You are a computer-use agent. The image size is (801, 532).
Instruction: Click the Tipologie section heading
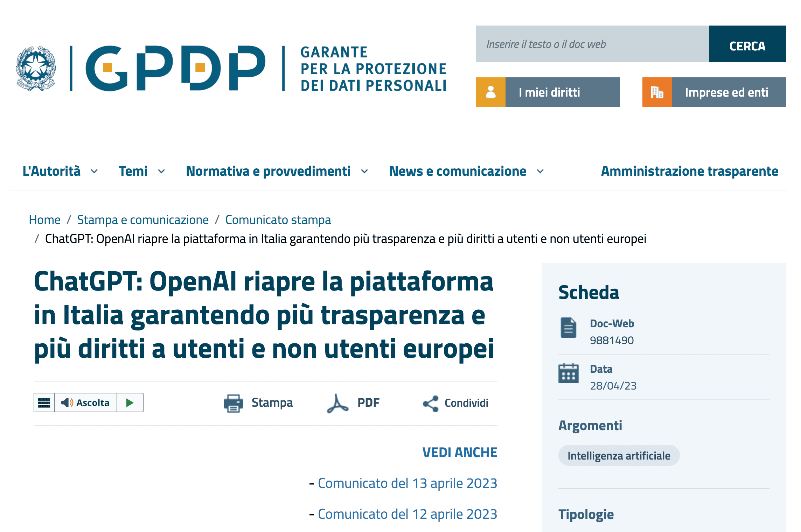click(x=586, y=514)
